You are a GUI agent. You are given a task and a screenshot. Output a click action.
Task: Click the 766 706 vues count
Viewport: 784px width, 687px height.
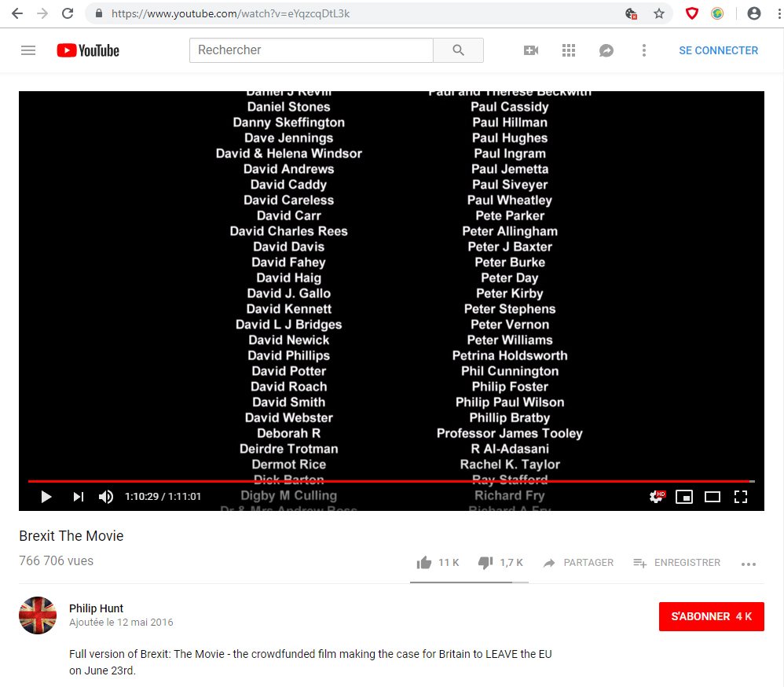tap(56, 560)
